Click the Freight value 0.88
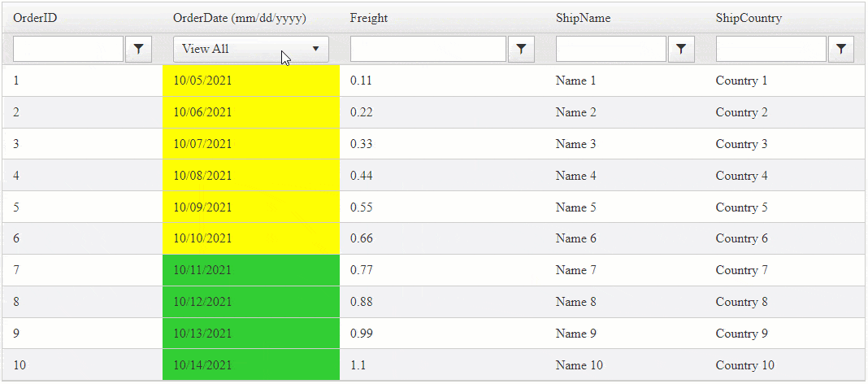The height and width of the screenshot is (384, 868). 362,302
